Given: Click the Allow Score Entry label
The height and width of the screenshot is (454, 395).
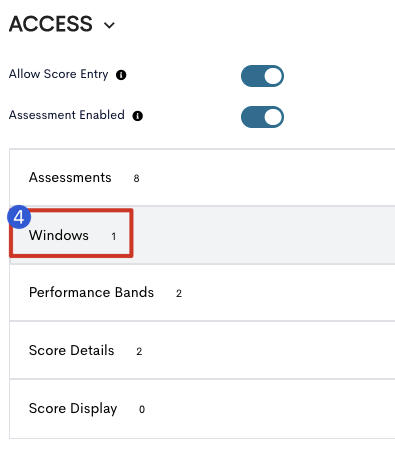Looking at the screenshot, I should 59,74.
